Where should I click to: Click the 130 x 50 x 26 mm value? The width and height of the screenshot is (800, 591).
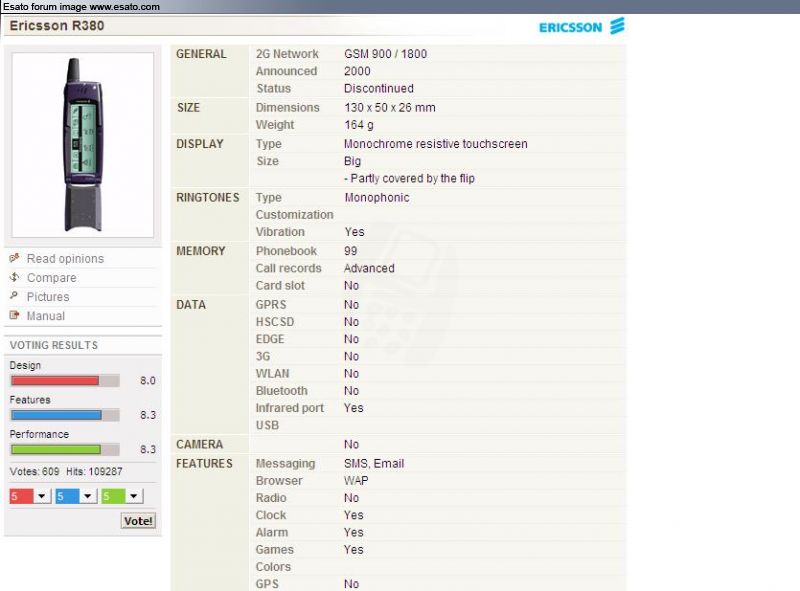click(x=390, y=108)
